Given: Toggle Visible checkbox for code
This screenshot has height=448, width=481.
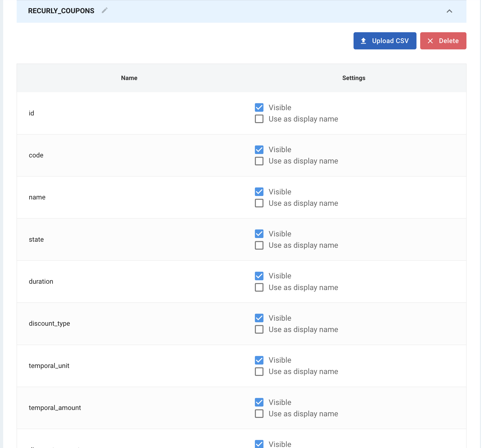Looking at the screenshot, I should pos(259,150).
